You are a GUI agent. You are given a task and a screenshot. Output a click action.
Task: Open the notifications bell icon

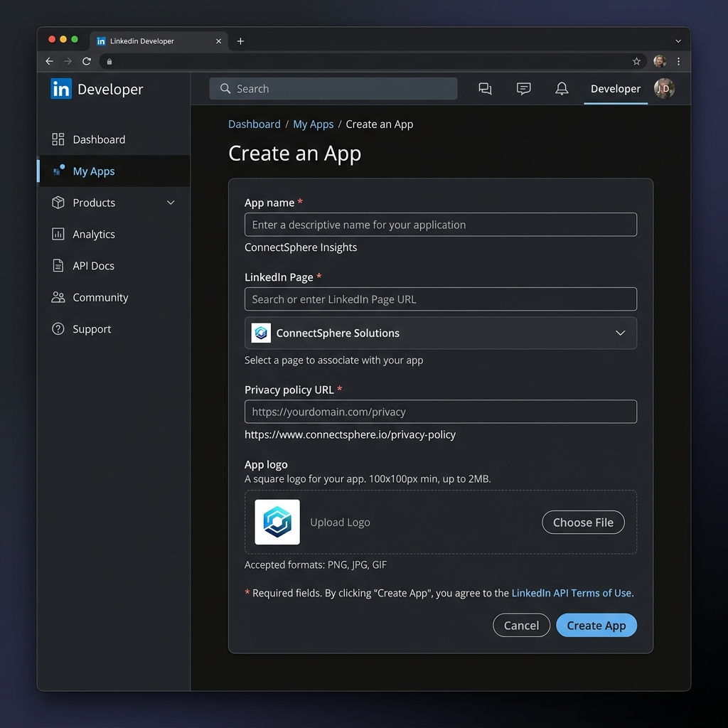point(561,88)
